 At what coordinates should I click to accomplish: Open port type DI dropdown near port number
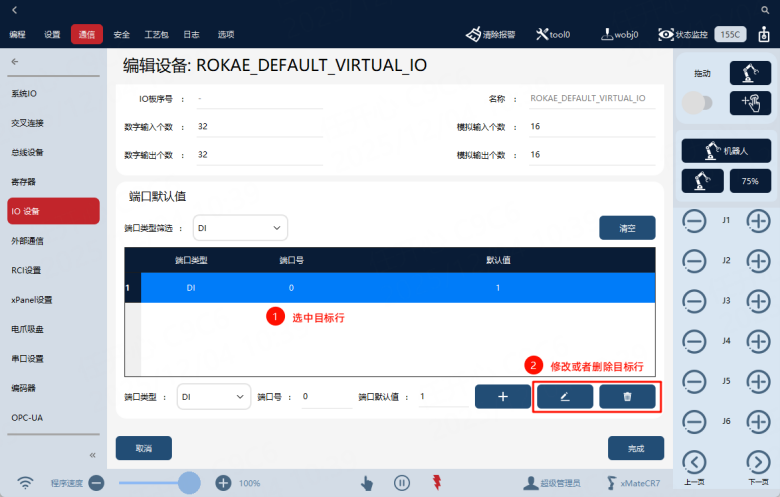point(213,397)
